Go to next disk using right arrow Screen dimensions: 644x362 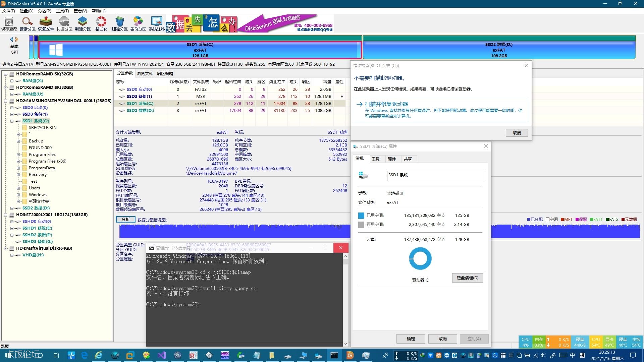[17, 39]
